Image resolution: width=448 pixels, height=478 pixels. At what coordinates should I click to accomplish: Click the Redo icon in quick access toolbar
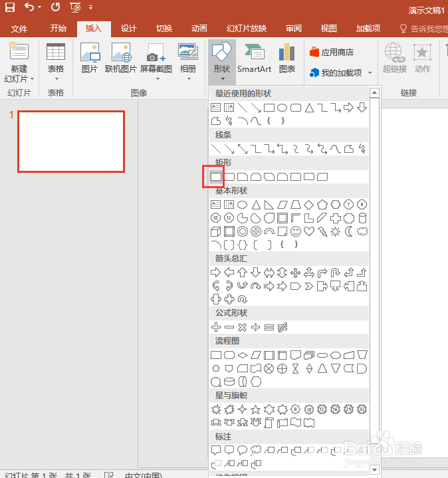tap(55, 7)
